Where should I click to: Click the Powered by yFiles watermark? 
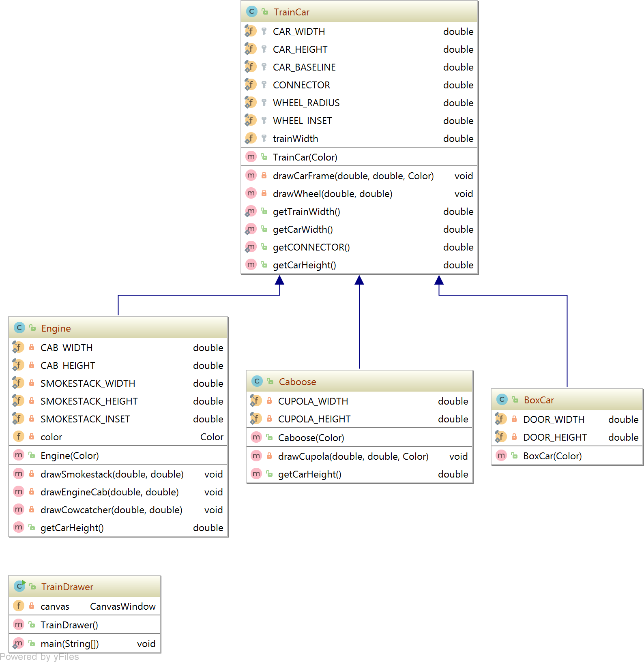point(39,657)
